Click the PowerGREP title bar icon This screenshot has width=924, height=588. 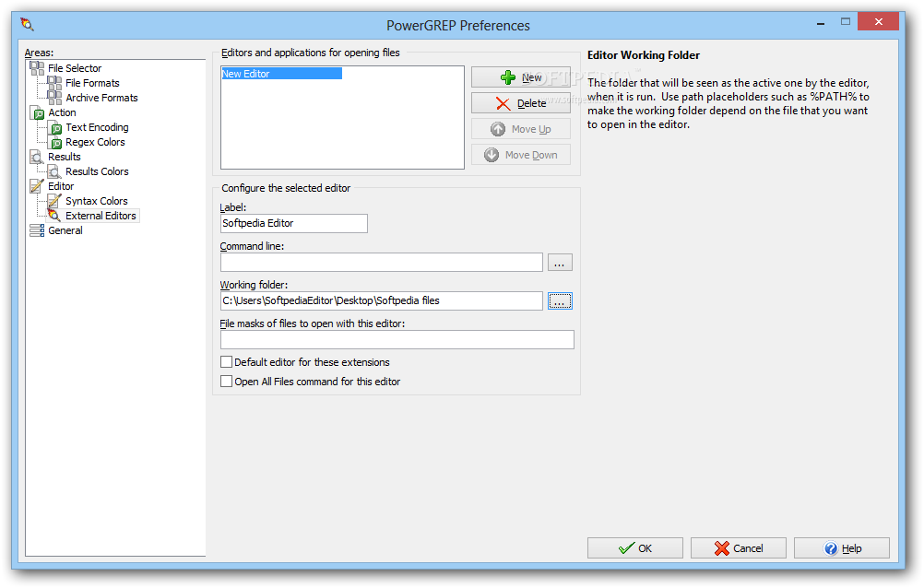(27, 25)
